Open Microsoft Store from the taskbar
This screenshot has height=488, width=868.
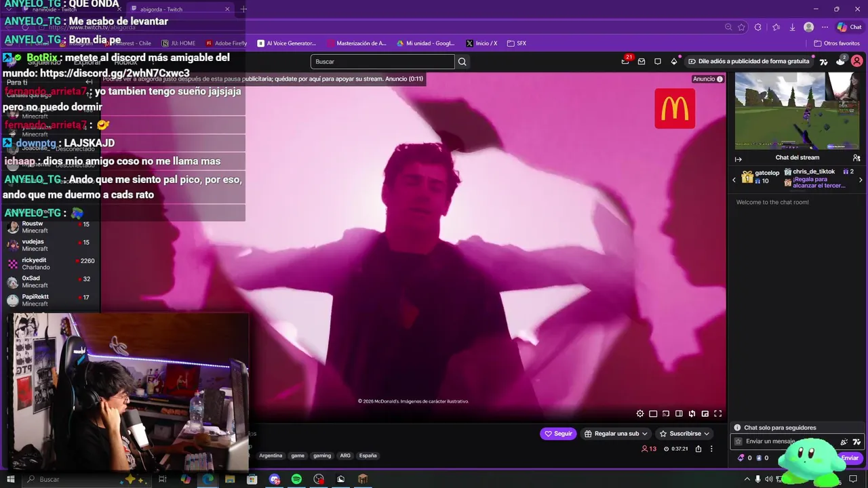[x=252, y=479]
